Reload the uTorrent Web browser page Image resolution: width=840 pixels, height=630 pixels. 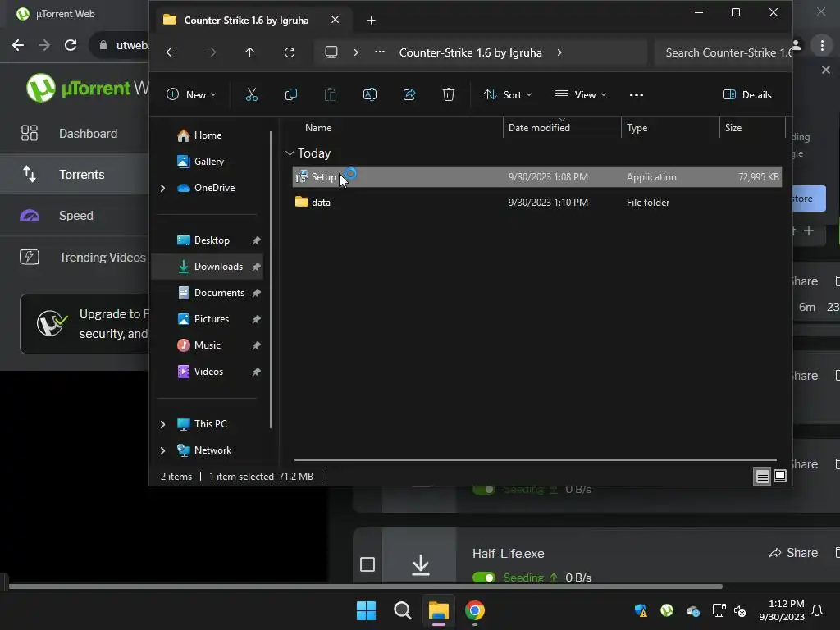tap(71, 45)
